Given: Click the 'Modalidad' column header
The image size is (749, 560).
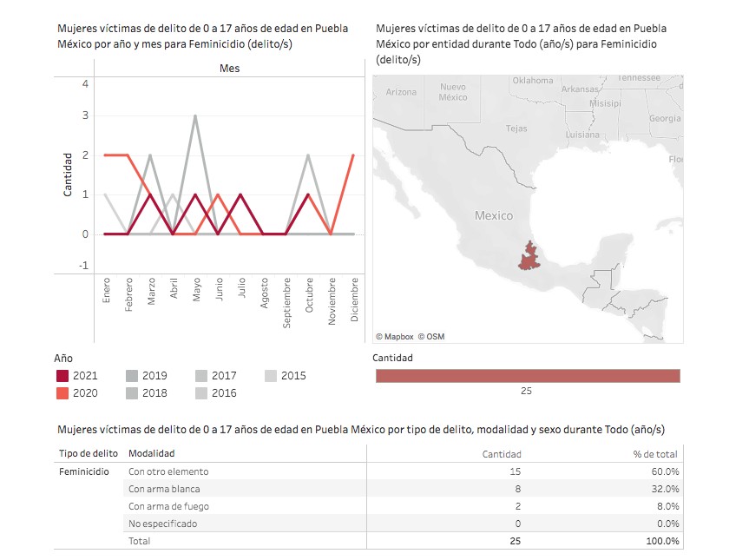Looking at the screenshot, I should (151, 453).
